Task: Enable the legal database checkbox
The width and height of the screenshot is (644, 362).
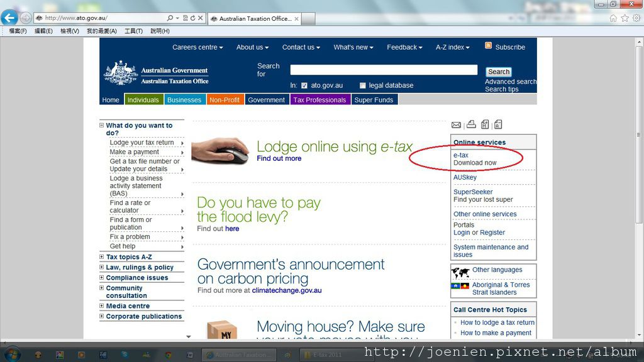Action: [x=363, y=85]
